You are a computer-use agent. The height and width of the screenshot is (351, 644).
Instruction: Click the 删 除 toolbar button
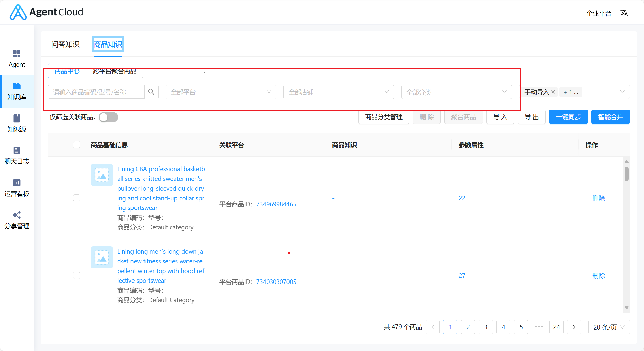(427, 117)
